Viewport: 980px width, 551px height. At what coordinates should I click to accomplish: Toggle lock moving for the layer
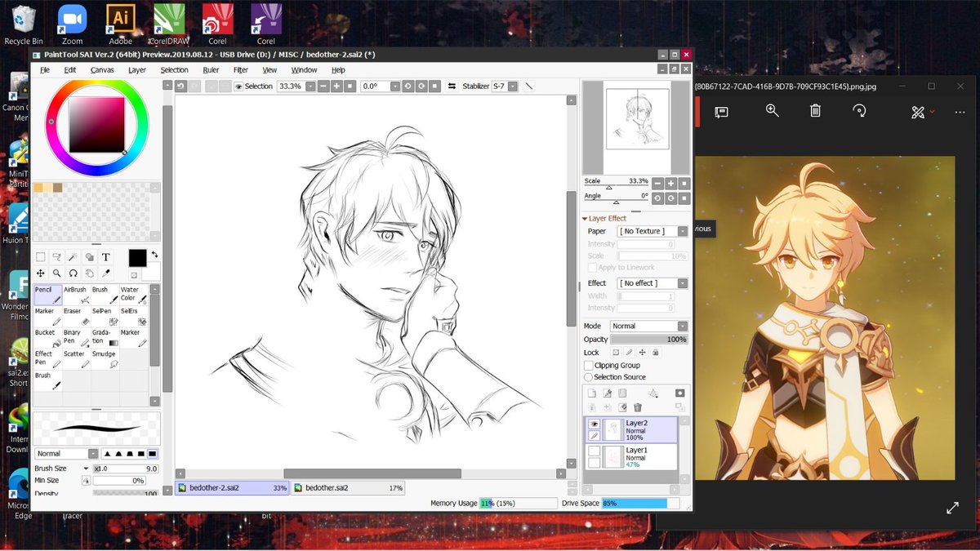coord(642,352)
